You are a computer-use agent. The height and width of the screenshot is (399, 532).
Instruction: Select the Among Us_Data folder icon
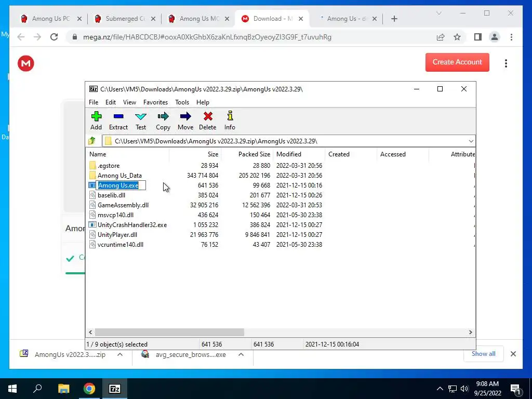[92, 176]
